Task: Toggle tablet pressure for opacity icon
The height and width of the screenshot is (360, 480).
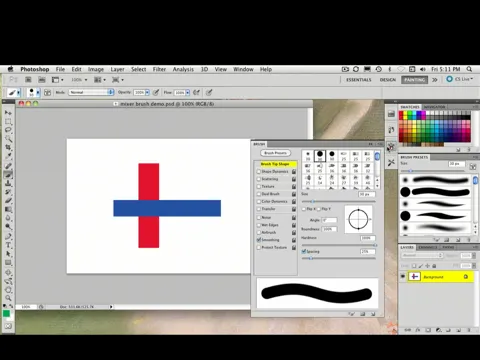Action: pos(156,92)
